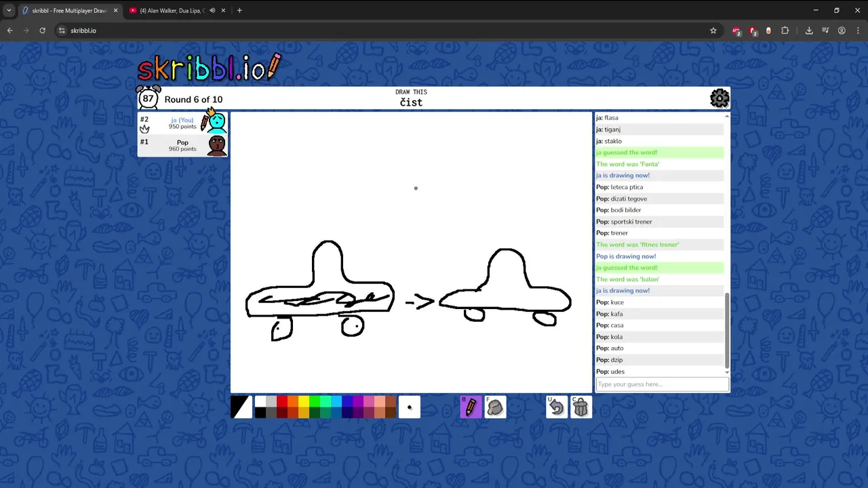
Task: Pick the light blue color swatch
Action: coord(336,402)
